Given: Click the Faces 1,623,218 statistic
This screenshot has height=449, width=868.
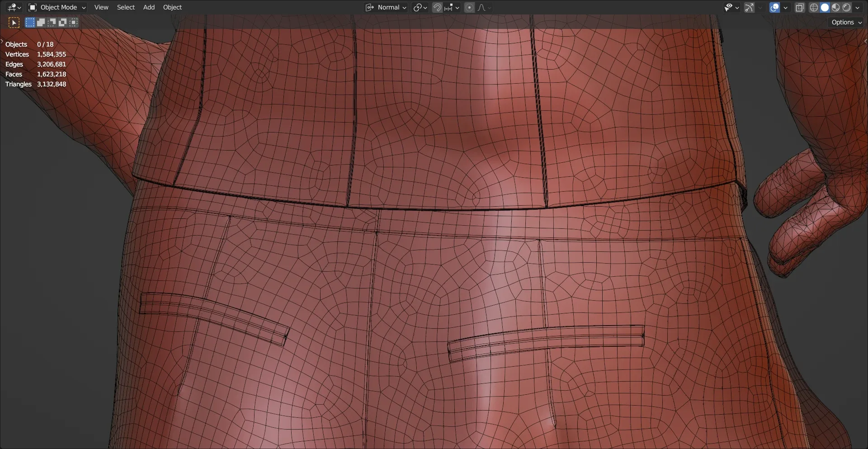Looking at the screenshot, I should coord(36,74).
